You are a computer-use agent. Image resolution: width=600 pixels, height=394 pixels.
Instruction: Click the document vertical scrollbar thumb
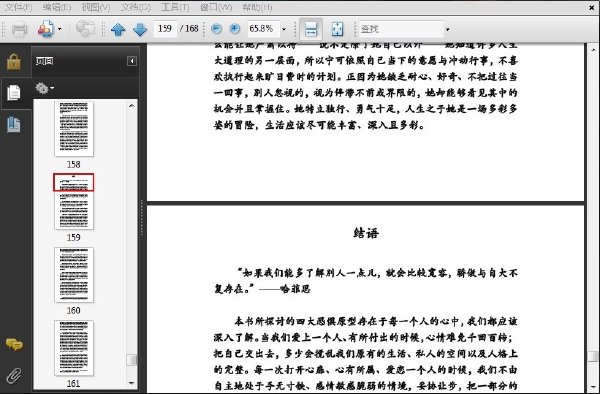click(x=593, y=356)
